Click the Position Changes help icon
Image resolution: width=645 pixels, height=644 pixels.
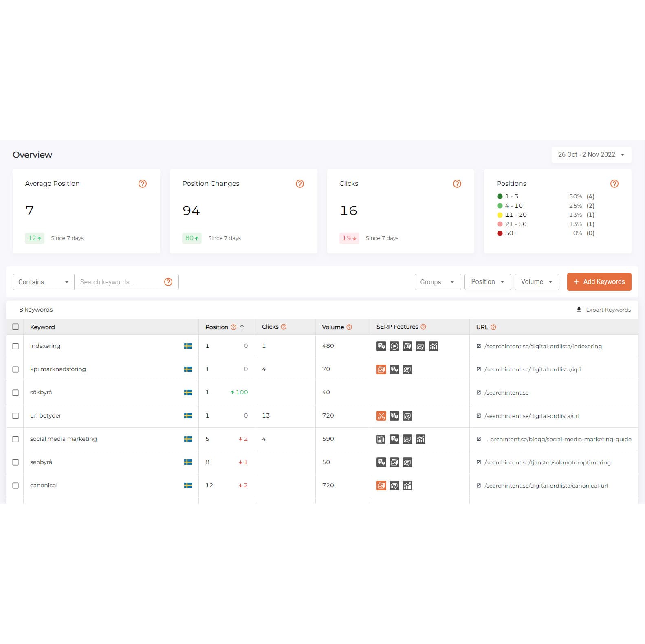(300, 184)
